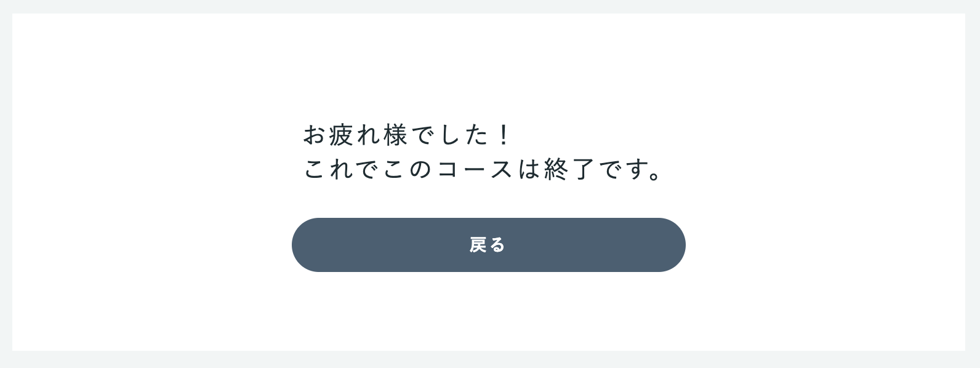980x368 pixels.
Task: Click です。 at end of completion message
Action: pyautogui.click(x=631, y=169)
